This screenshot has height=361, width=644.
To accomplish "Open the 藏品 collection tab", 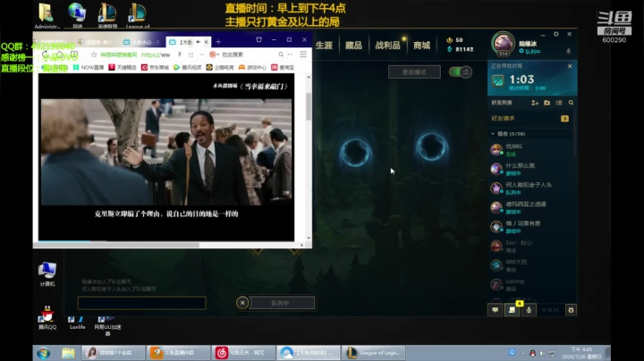I will coord(353,46).
